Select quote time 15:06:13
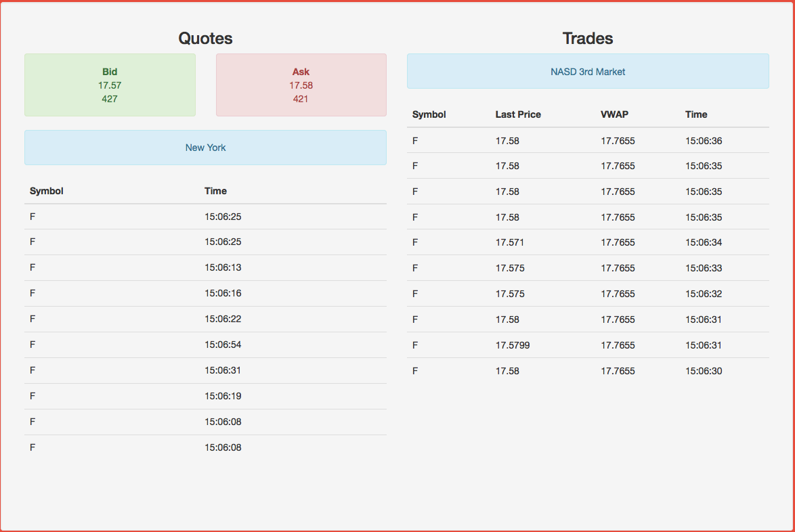795x532 pixels. click(x=223, y=267)
